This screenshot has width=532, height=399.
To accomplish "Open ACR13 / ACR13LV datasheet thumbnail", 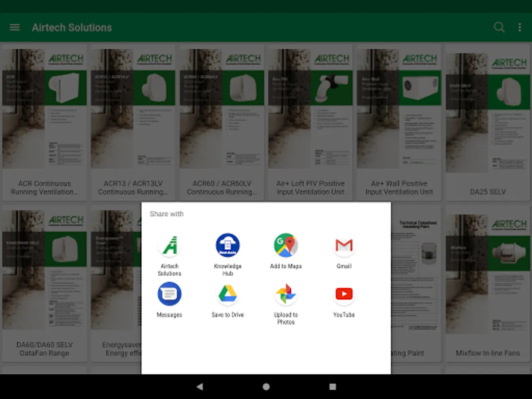I will [133, 109].
